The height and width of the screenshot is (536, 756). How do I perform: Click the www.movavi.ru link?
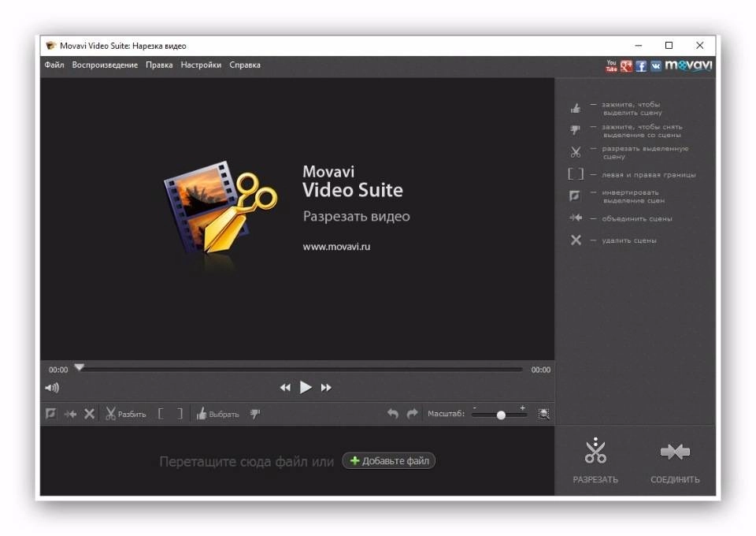[336, 247]
